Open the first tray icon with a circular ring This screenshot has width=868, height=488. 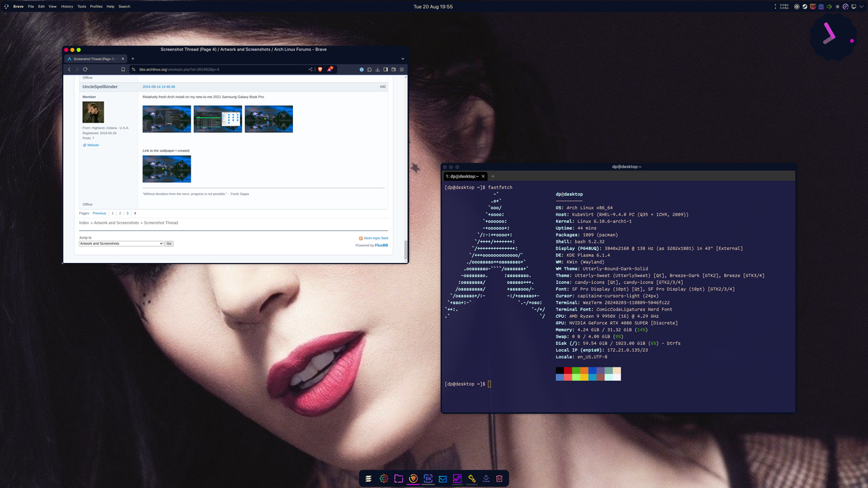(x=797, y=7)
